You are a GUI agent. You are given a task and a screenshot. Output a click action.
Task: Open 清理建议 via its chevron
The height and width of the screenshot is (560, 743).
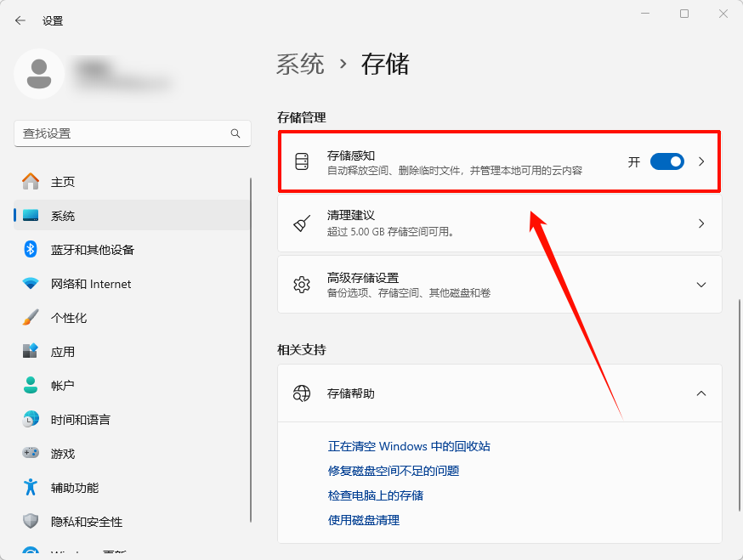coord(700,223)
